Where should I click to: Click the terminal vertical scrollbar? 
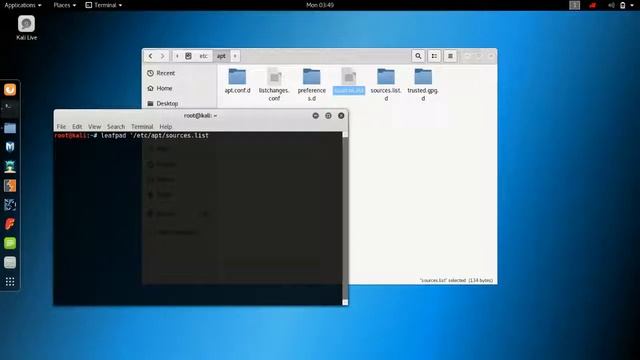coord(345,218)
